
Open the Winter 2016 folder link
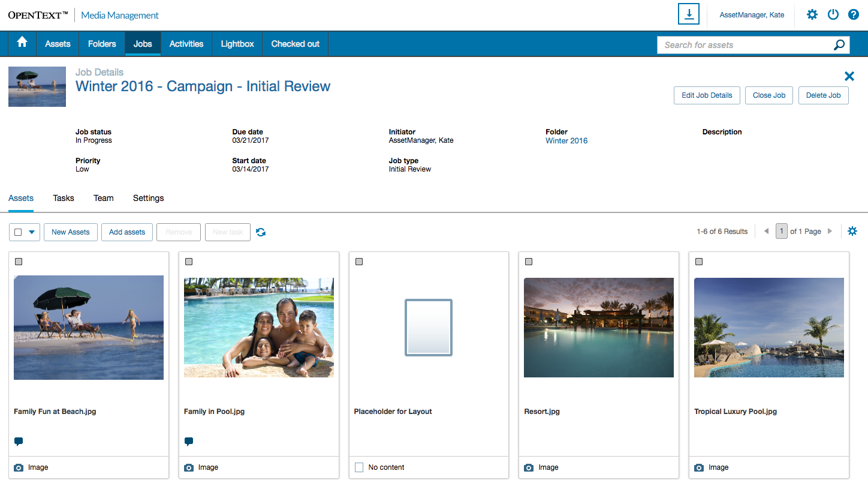(566, 141)
